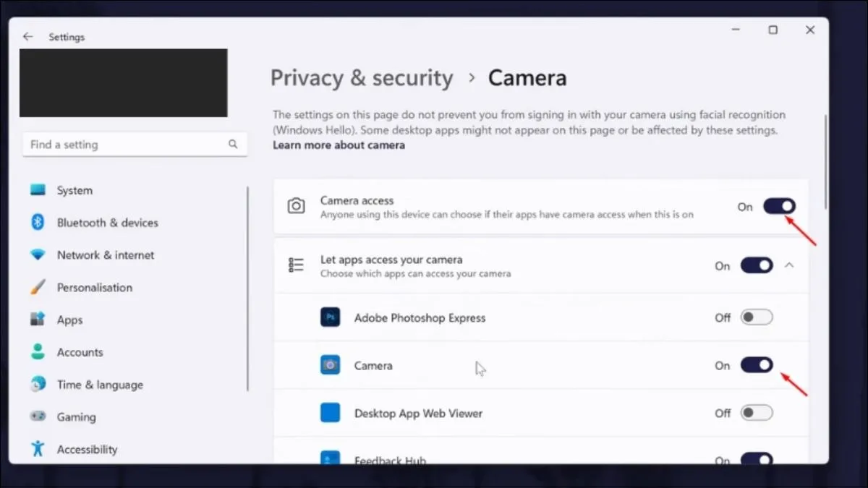Image resolution: width=868 pixels, height=488 pixels.
Task: Click the Adobe Photoshop Express app icon
Action: [330, 317]
